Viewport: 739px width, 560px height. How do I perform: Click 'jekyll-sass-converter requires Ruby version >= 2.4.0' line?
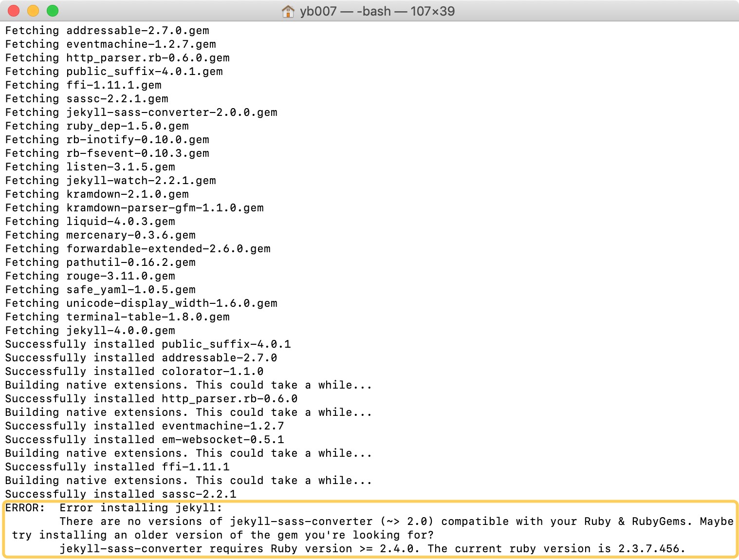tap(372, 549)
